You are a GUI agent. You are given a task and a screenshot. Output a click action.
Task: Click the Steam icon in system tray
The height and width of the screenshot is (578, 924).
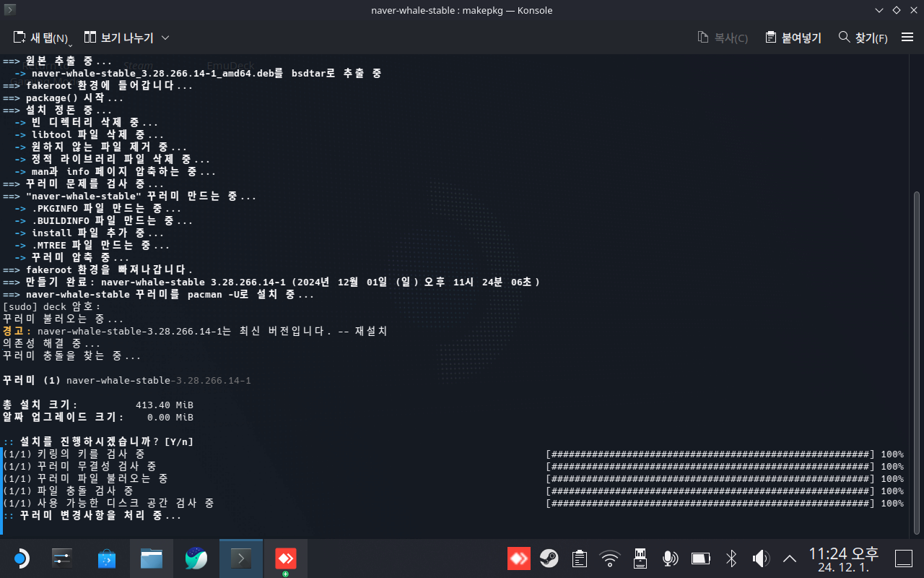click(x=549, y=558)
